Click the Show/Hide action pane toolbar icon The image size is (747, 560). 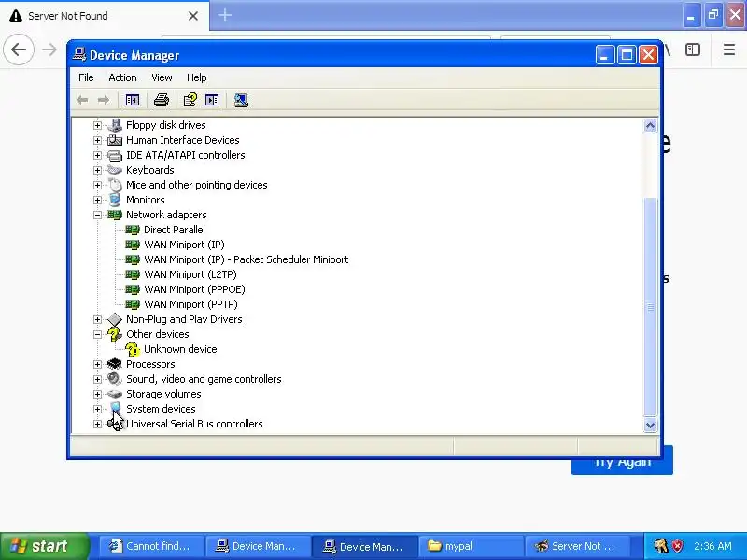(212, 100)
